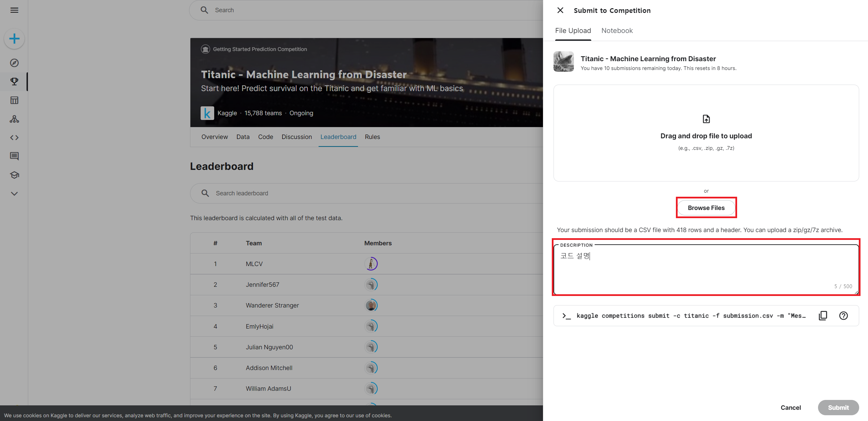
Task: Click the Cancel button
Action: click(790, 407)
